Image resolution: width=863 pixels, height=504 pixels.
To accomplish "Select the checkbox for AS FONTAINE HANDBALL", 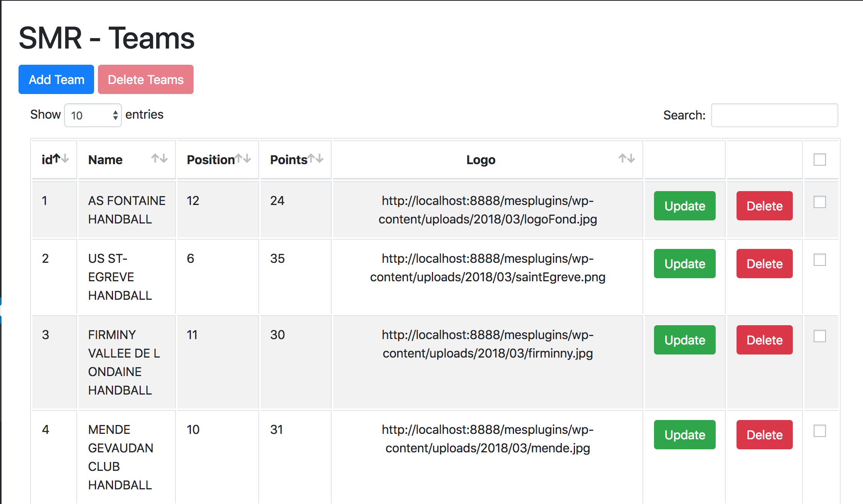I will point(820,201).
